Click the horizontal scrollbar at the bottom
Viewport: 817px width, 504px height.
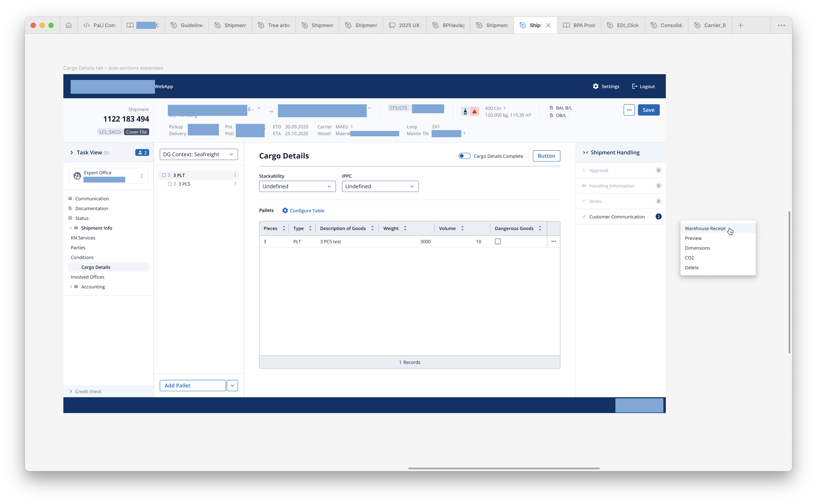pos(504,468)
